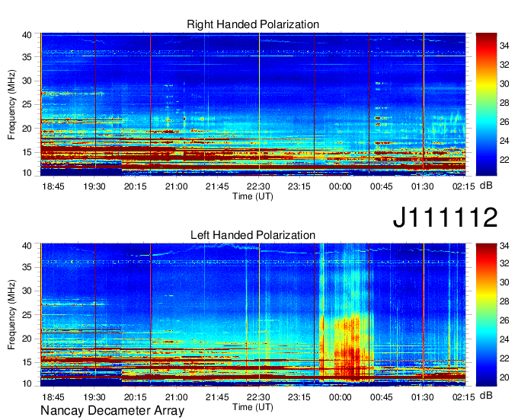Image resolution: width=518 pixels, height=420 pixels.
Task: Click the 25 MHz tick label on bottom plot
Action: pyautogui.click(x=27, y=315)
